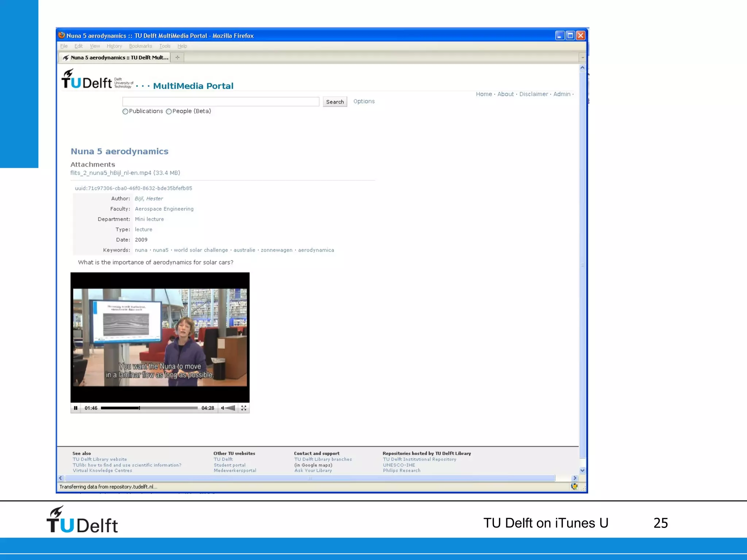
Task: Open the History menu
Action: tap(114, 46)
